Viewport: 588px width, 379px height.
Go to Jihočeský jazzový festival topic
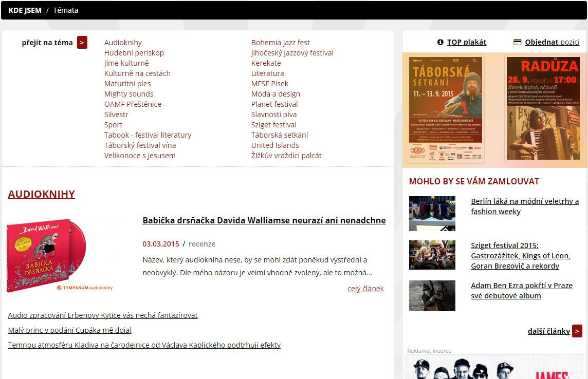click(x=292, y=53)
